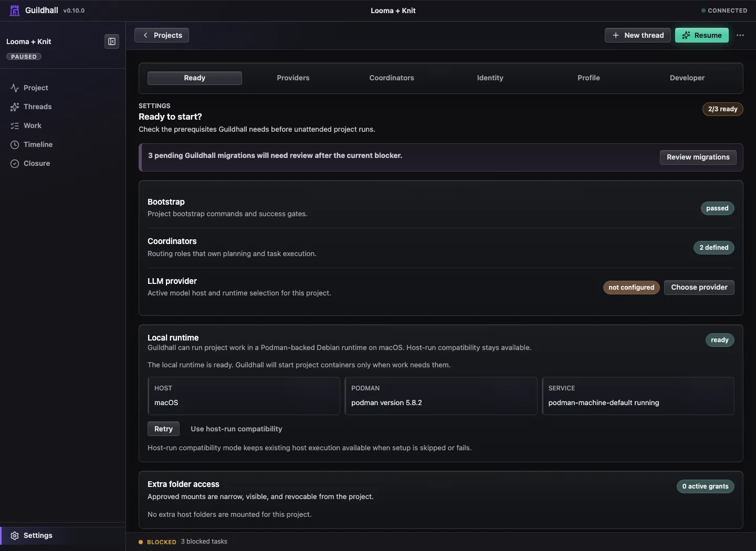Click the Ready to start? heading
Viewport: 756px width, 551px height.
pyautogui.click(x=170, y=116)
